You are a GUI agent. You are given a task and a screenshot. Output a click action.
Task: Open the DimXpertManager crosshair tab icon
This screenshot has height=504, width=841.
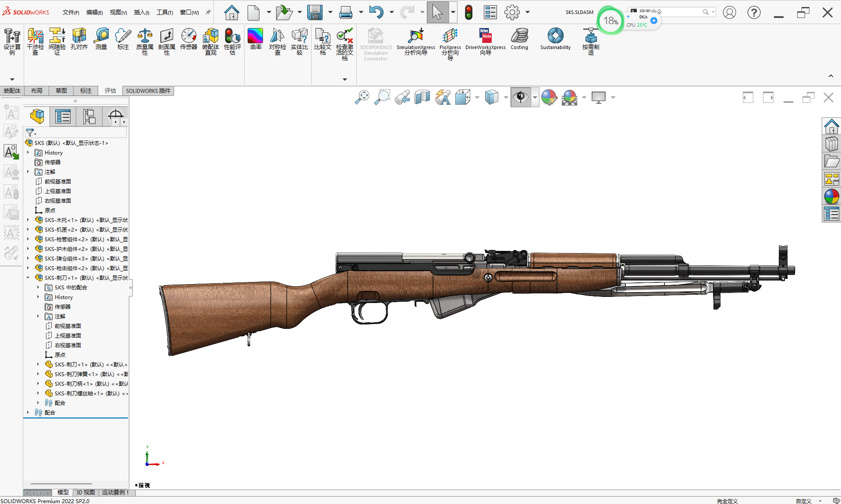115,116
